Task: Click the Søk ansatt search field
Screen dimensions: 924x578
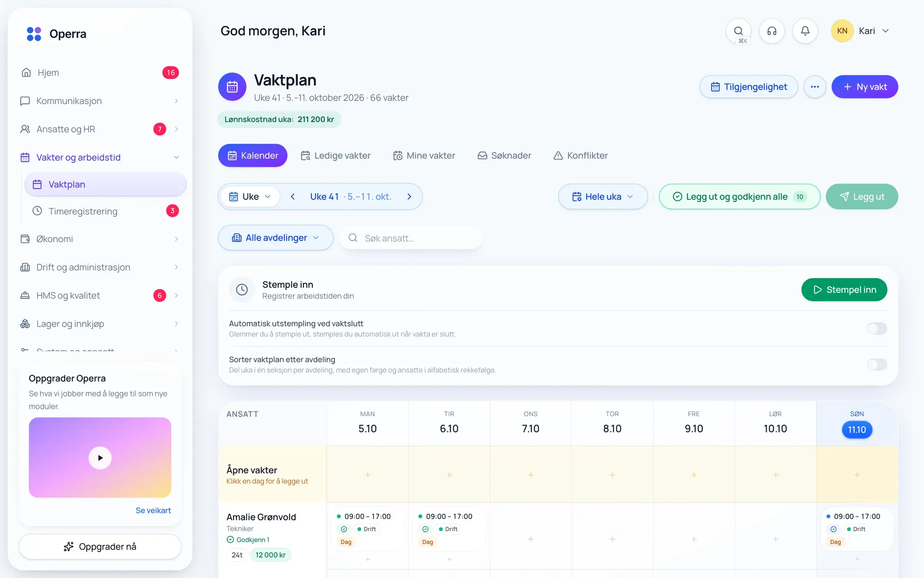Action: 411,238
